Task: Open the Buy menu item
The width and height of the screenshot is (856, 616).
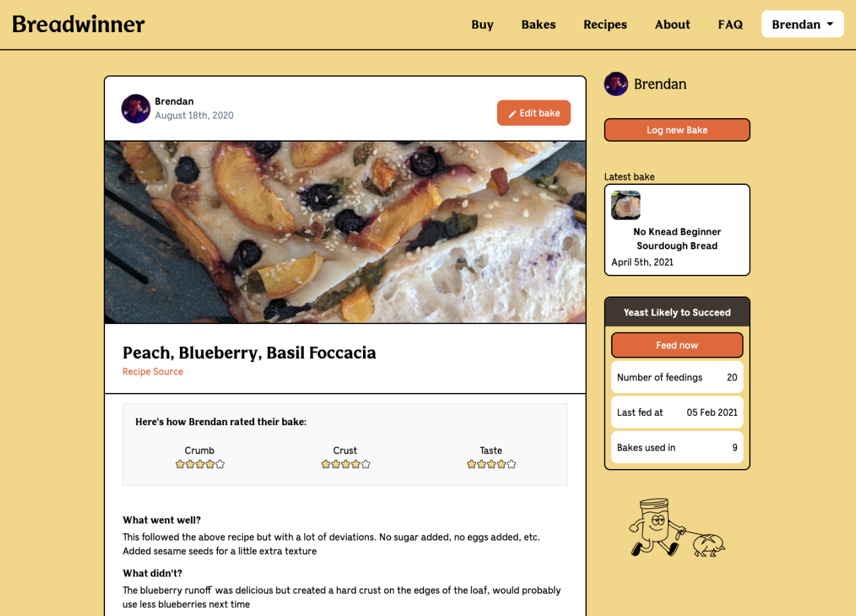Action: (x=482, y=24)
